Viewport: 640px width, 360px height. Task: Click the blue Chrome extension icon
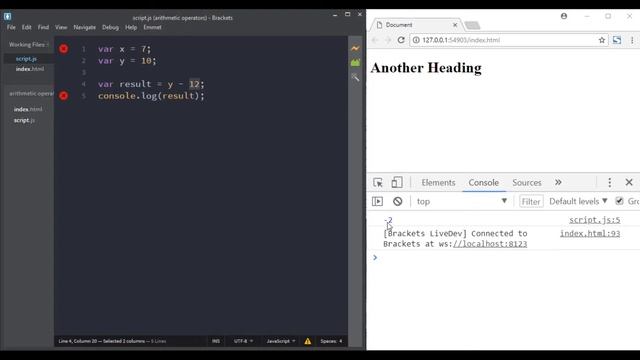click(617, 40)
